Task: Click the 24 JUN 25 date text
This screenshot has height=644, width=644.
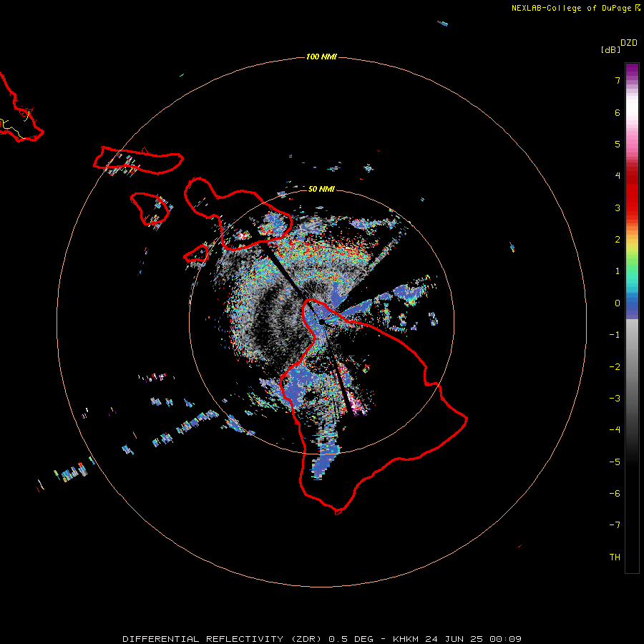Action: click(x=456, y=639)
